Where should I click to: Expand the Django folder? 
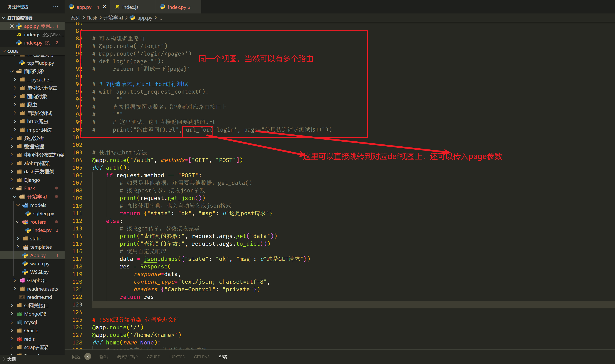point(12,180)
